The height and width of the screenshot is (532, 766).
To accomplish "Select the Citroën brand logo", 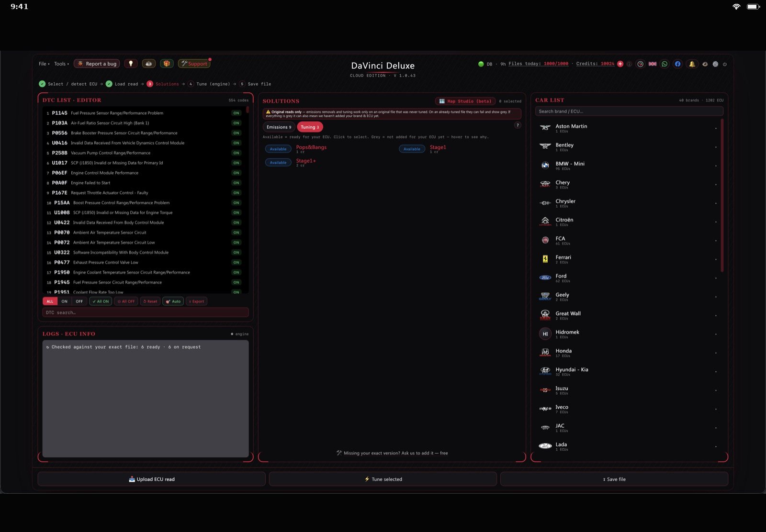I will [x=545, y=221].
